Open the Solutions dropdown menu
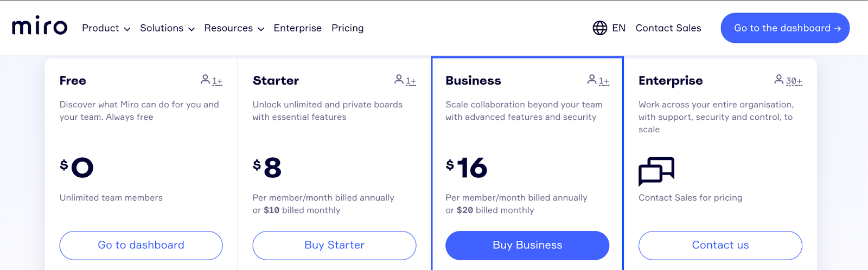This screenshot has width=868, height=270. click(x=167, y=28)
